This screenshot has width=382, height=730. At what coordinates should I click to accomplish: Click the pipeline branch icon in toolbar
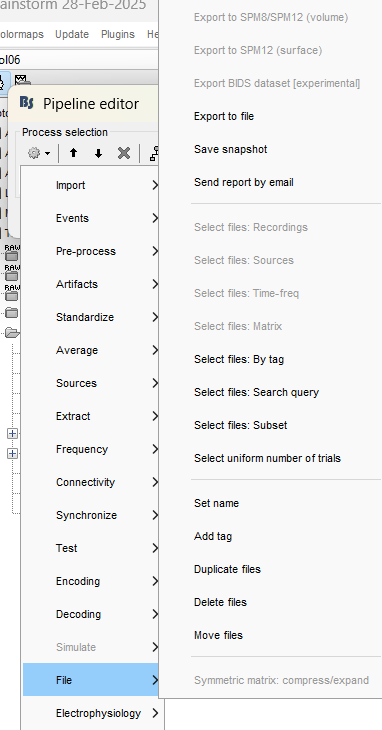click(154, 153)
